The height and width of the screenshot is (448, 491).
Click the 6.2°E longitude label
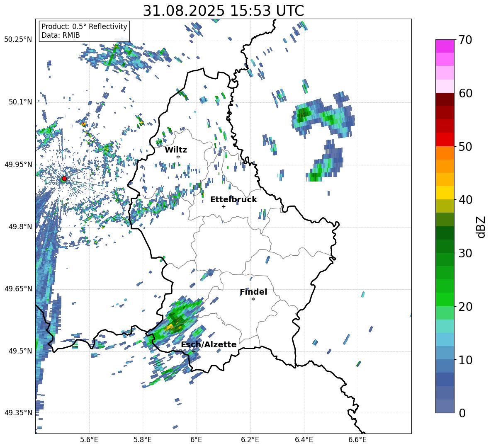click(250, 440)
